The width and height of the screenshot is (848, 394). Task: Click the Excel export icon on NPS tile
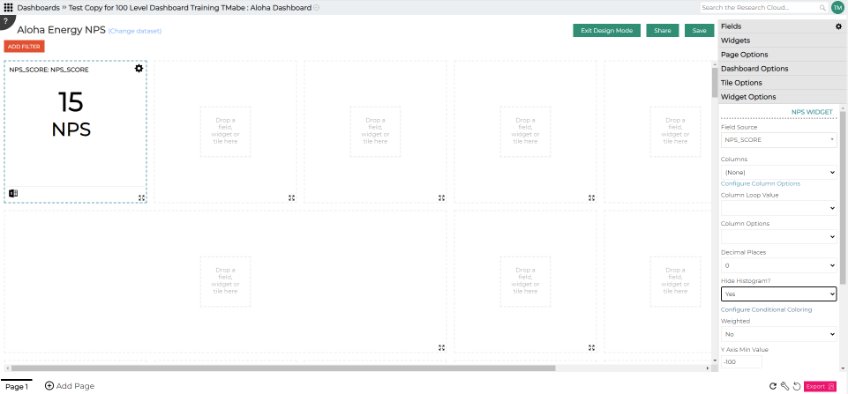click(x=14, y=193)
